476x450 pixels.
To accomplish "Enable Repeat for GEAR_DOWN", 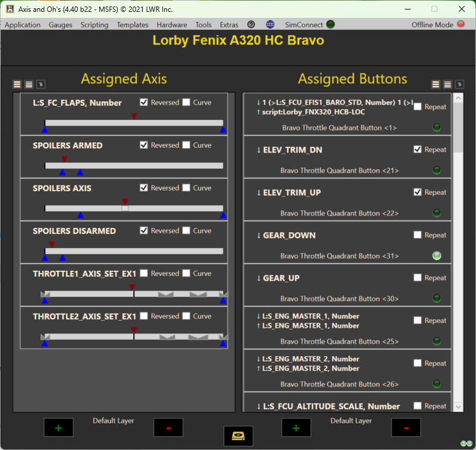I will 418,234.
